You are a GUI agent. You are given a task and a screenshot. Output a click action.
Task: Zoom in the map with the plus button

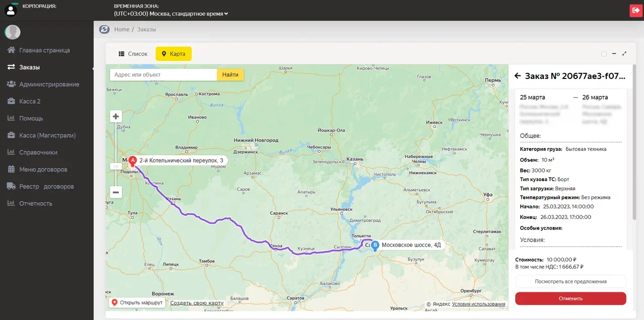tap(116, 117)
